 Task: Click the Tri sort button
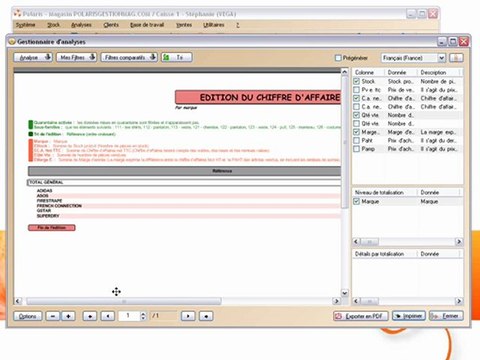point(177,57)
